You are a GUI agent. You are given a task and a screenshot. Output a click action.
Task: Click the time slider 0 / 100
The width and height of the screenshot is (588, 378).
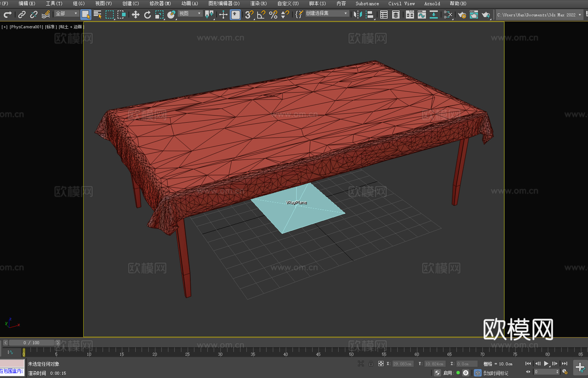pyautogui.click(x=32, y=343)
